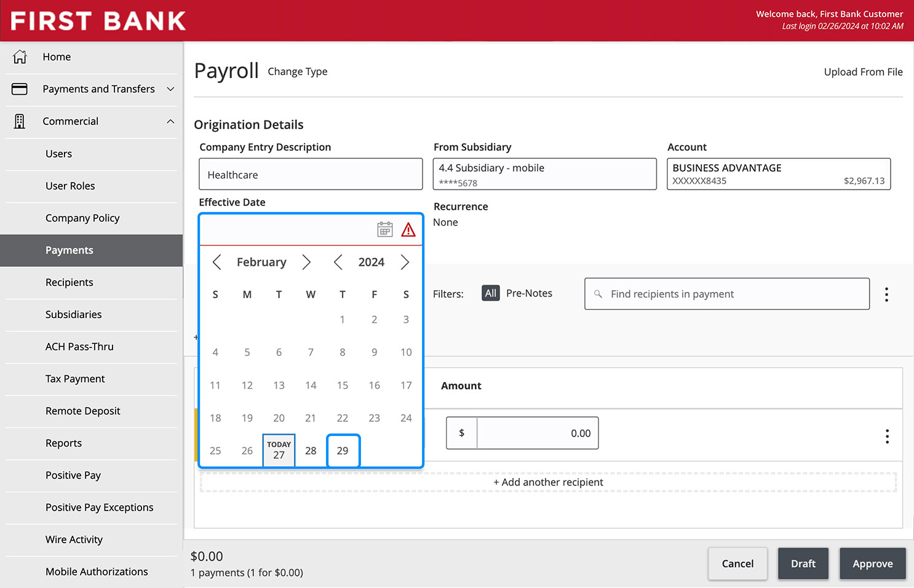This screenshot has height=588, width=914.
Task: Save payment with Draft button
Action: coord(803,563)
